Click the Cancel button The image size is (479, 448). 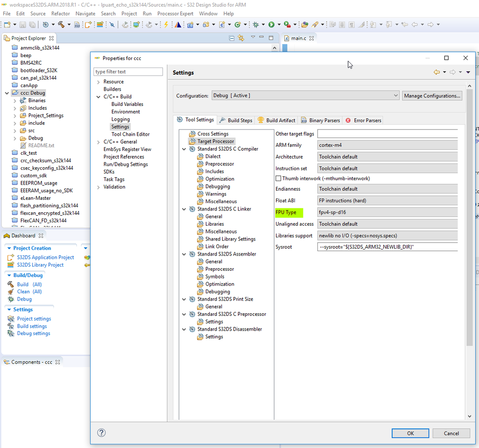[451, 433]
